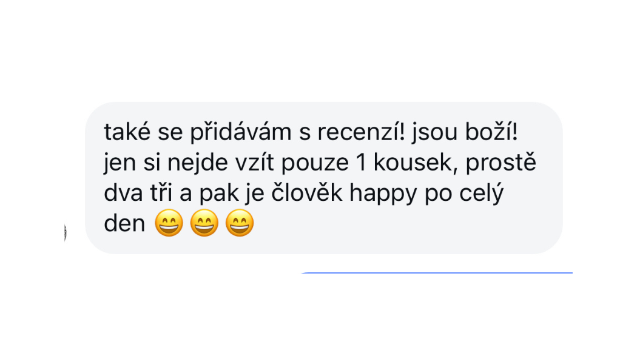The image size is (637, 364).
Task: Click the first grinning emoji after "den"
Action: tap(169, 223)
